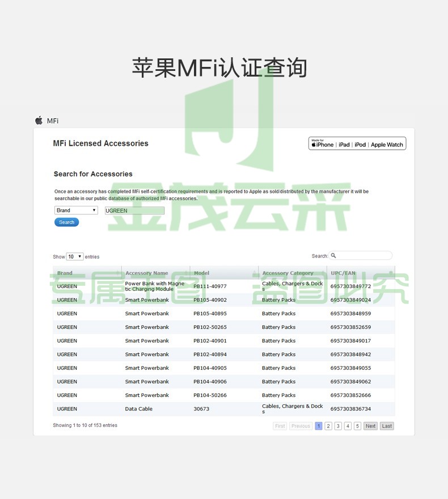Click model PB102-40894 cell
This screenshot has height=499, width=448.
pyautogui.click(x=210, y=354)
